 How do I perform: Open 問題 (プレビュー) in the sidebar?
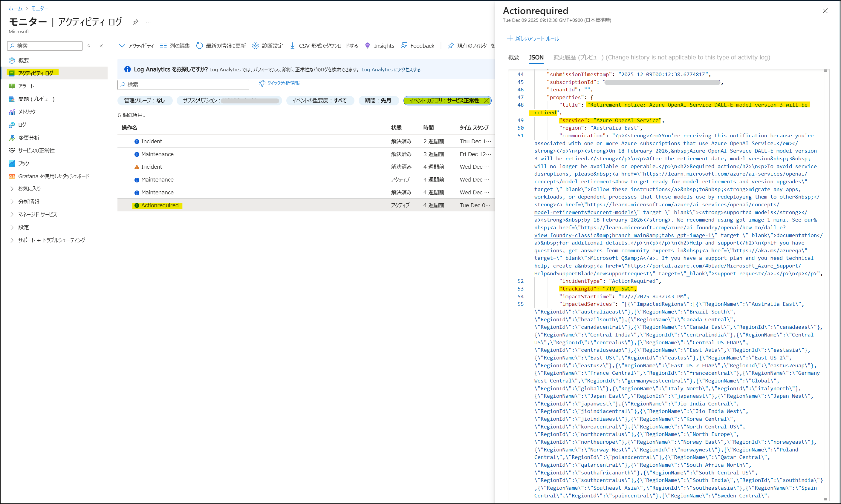coord(36,99)
